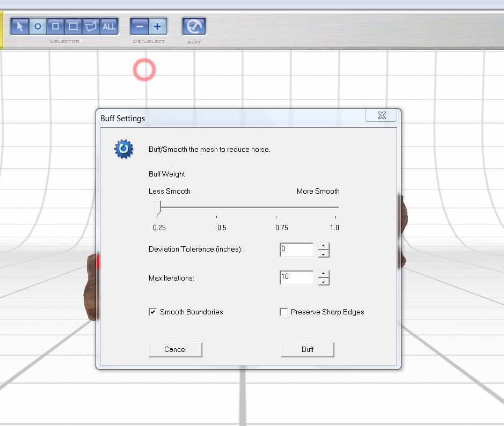Click the plus select button

click(157, 26)
